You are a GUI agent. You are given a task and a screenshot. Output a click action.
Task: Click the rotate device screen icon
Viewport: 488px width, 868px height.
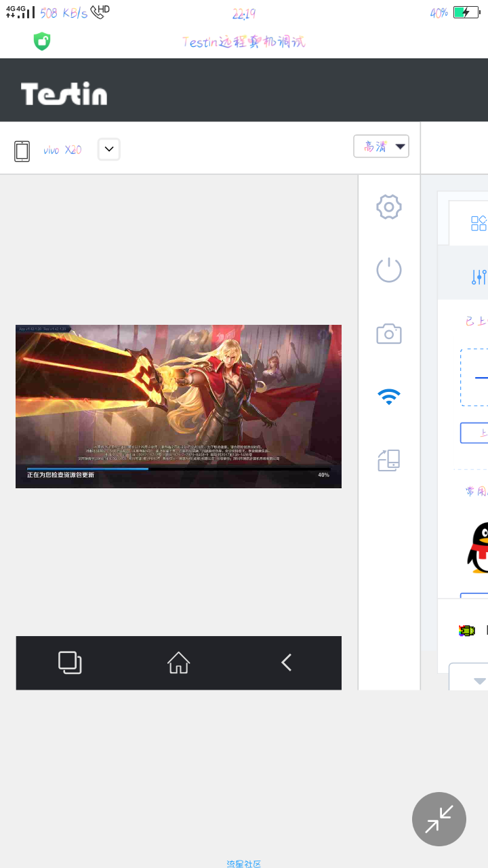(389, 460)
